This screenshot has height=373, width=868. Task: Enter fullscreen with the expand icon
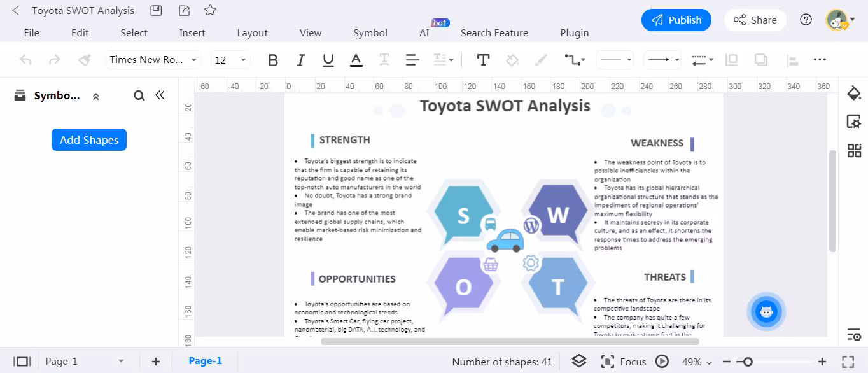pyautogui.click(x=848, y=362)
